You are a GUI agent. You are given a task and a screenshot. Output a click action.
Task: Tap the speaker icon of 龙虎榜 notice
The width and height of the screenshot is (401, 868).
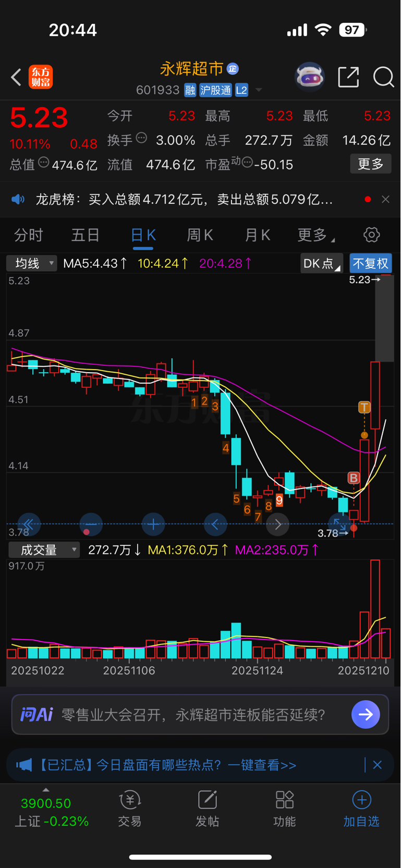tap(18, 199)
